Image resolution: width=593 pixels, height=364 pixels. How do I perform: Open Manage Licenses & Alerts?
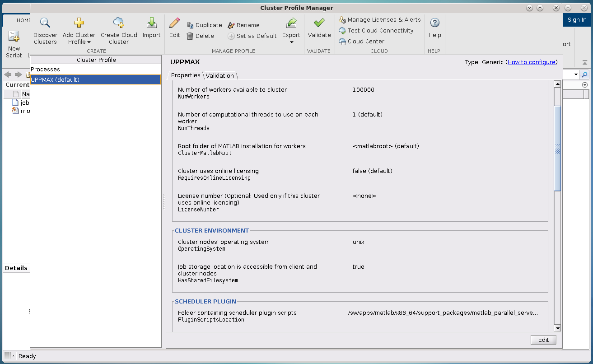(380, 20)
